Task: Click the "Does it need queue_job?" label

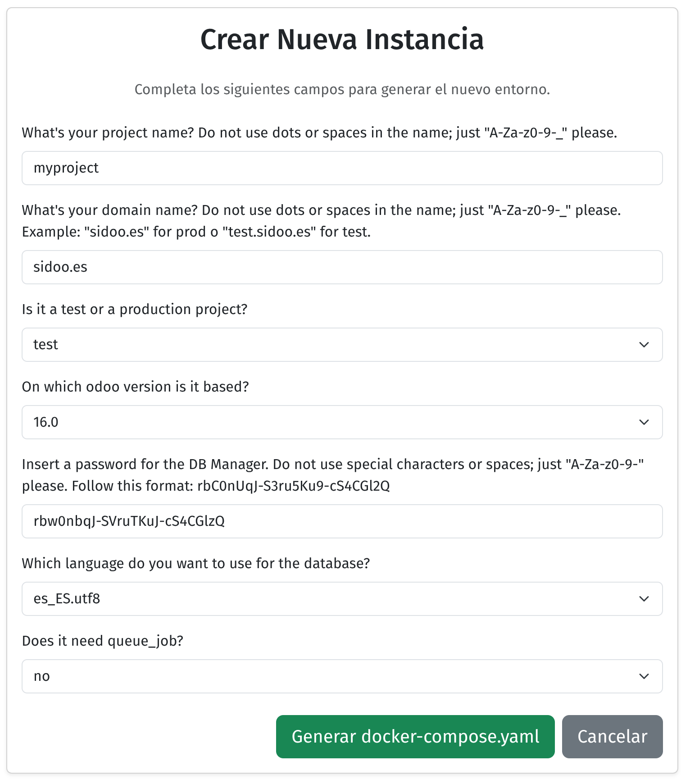Action: coord(102,641)
